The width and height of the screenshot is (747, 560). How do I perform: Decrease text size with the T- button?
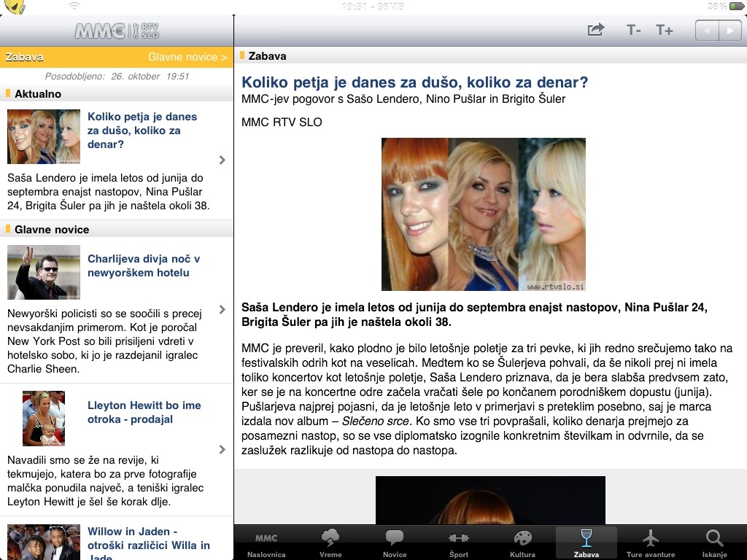pyautogui.click(x=633, y=30)
